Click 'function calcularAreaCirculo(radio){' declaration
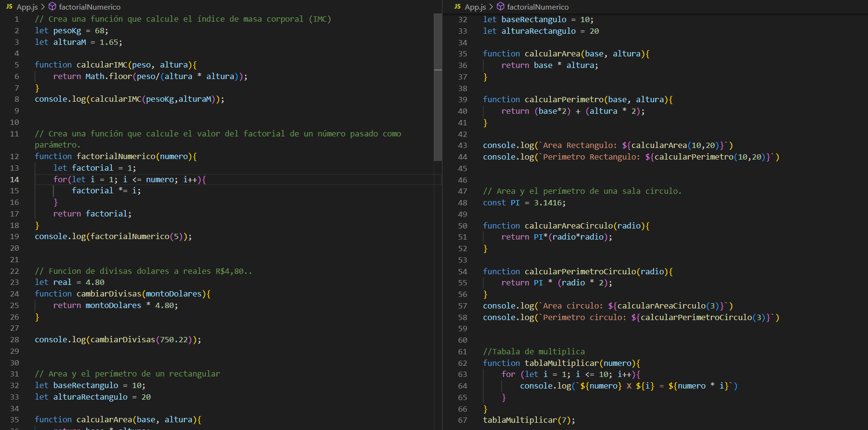The image size is (868, 430). coord(566,226)
